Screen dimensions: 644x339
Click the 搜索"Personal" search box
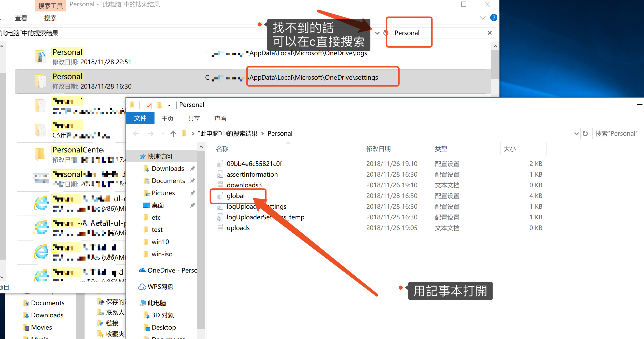(x=617, y=134)
